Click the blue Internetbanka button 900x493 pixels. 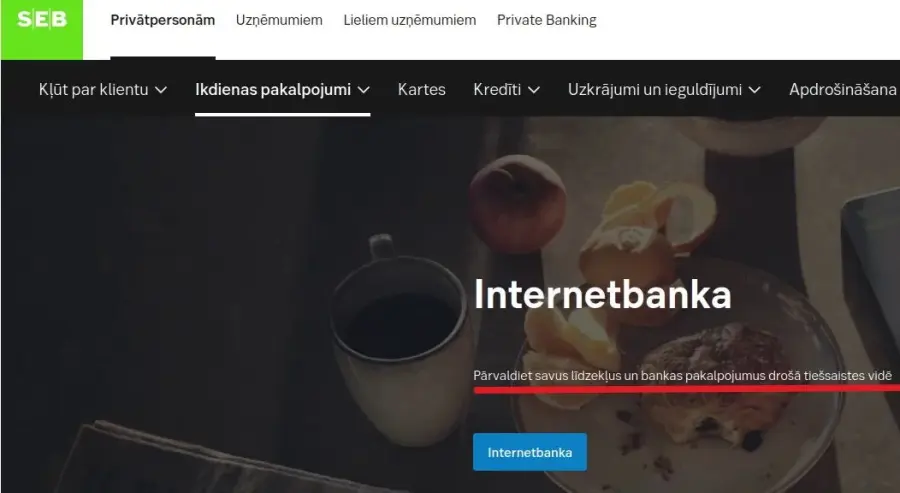click(530, 452)
